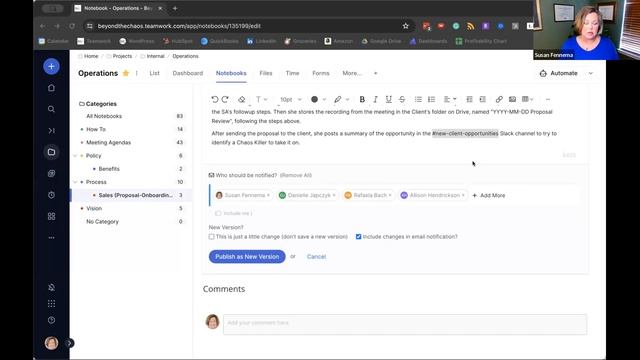Select the All Notebooks category
Screen dimensions: 640x360
(x=104, y=116)
